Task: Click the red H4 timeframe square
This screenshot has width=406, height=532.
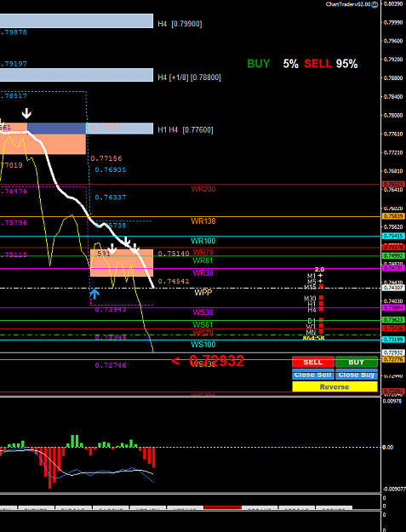Action: click(x=321, y=309)
